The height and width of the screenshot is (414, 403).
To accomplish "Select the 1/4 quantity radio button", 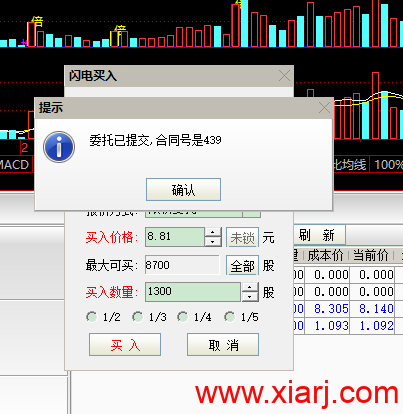I will 183,317.
